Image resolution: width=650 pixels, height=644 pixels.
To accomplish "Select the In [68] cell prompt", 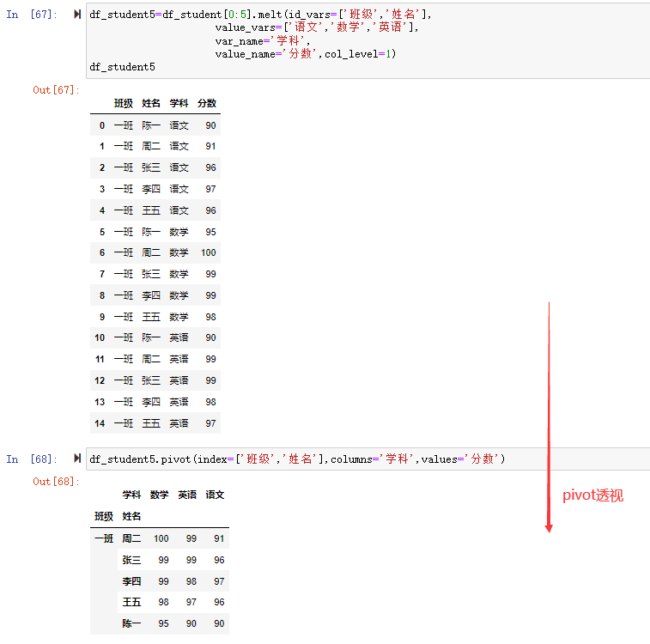I will [x=32, y=459].
